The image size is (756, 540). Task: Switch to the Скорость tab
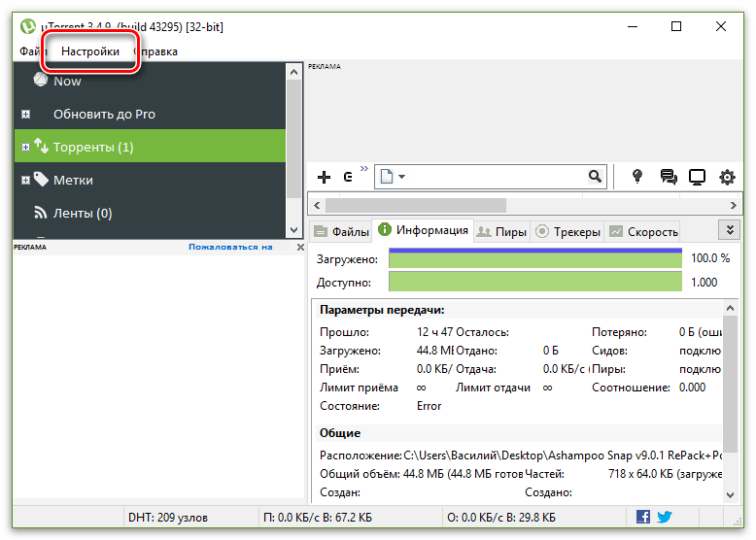[x=643, y=232]
